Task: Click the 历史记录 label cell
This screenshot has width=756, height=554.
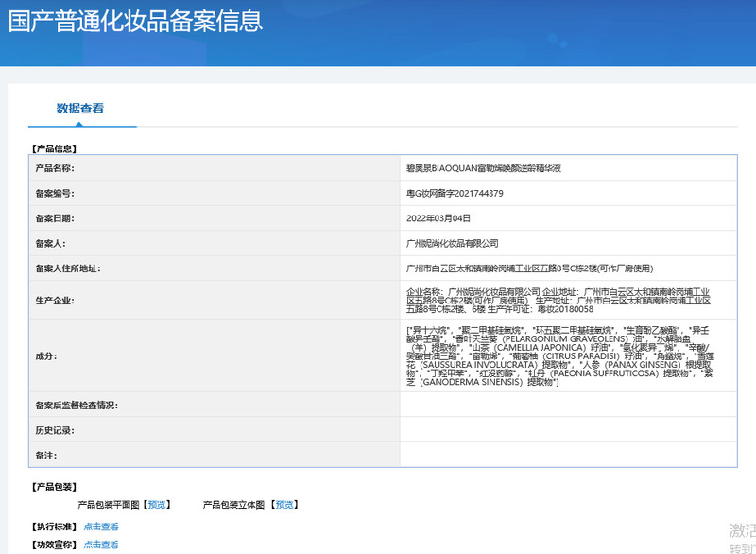Action: 215,430
